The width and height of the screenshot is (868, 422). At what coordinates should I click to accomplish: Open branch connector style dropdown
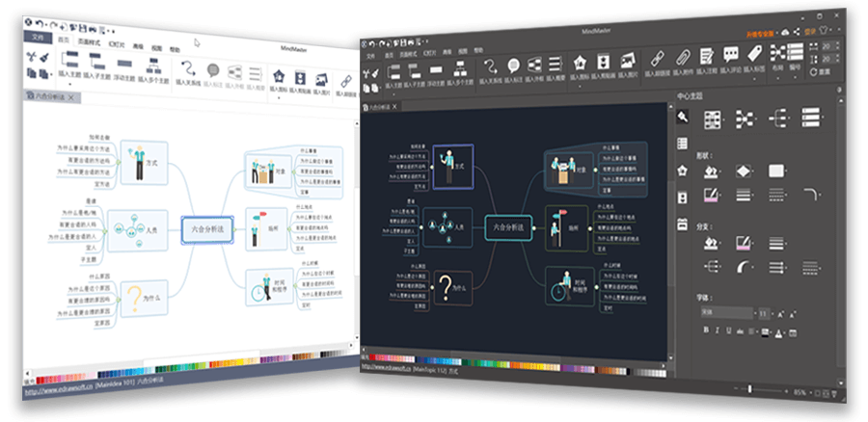tap(713, 266)
